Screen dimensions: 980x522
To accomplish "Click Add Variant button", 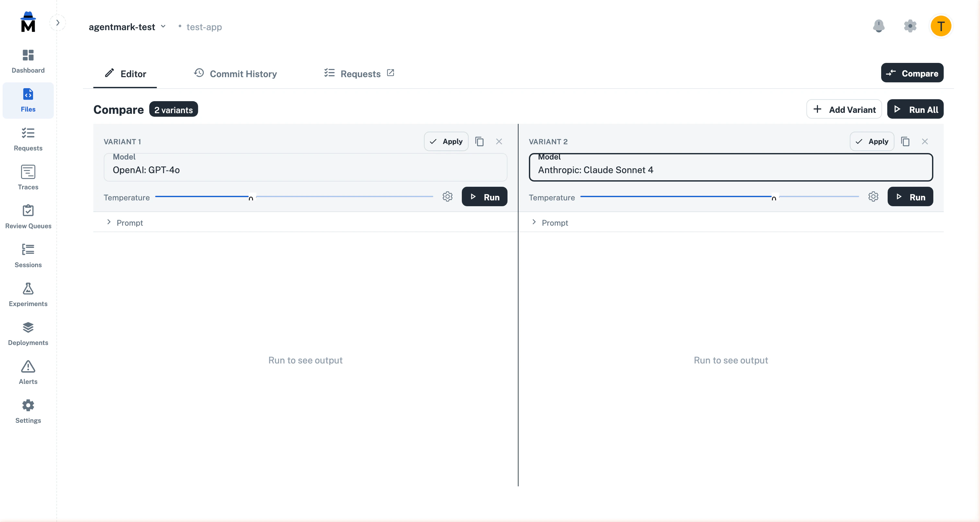I will coord(844,109).
